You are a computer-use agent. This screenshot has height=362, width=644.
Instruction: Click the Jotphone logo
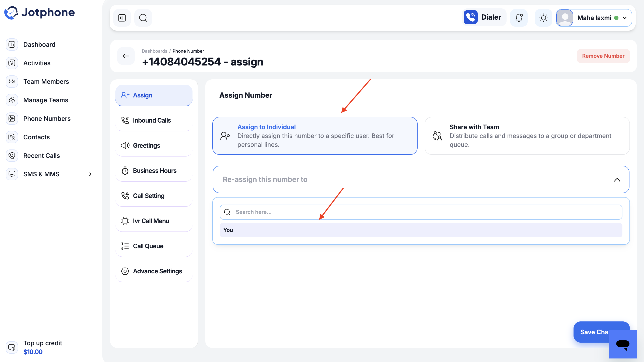point(39,13)
